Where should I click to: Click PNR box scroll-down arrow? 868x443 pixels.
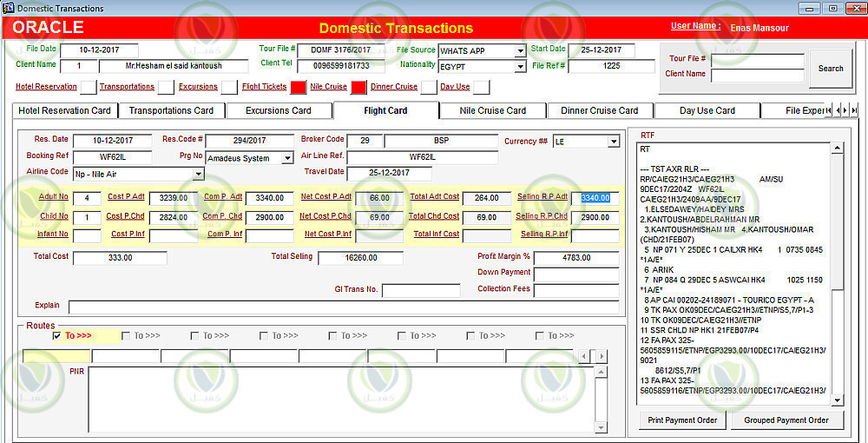click(600, 427)
